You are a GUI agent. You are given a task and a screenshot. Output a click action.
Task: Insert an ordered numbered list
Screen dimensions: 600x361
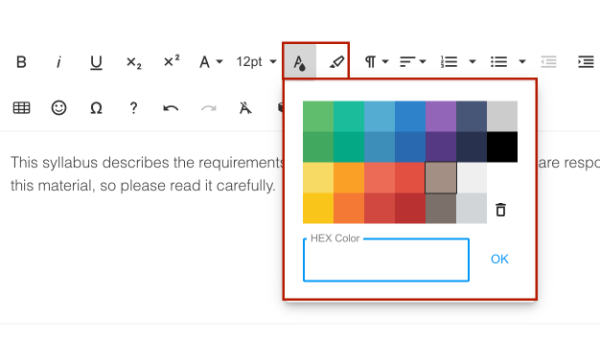[449, 62]
